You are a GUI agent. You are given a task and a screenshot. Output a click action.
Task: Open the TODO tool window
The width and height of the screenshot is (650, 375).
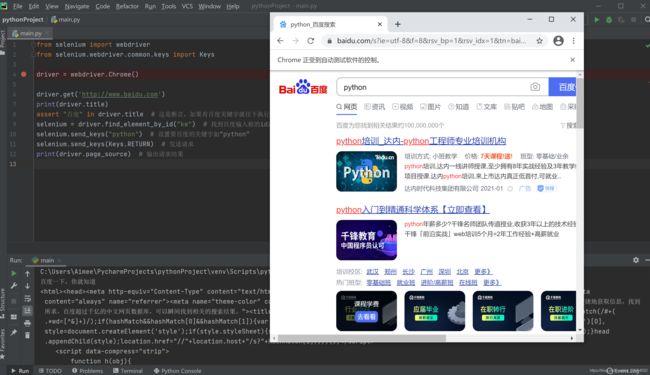50,370
